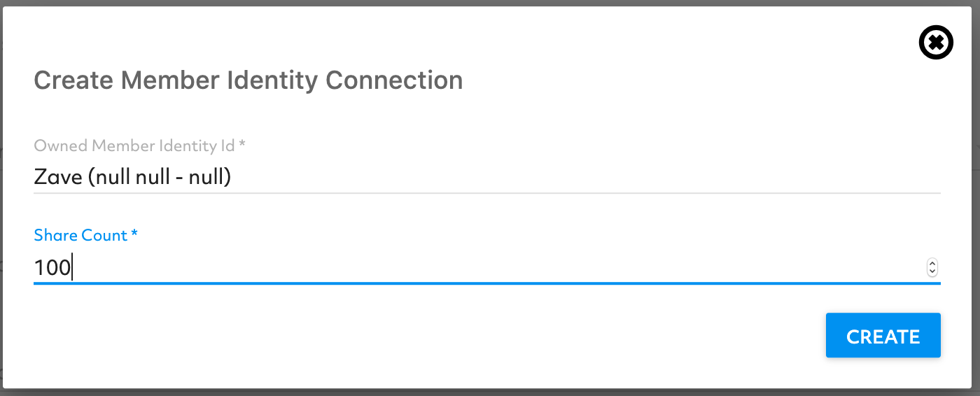
Task: Increase Share Count with the up arrow
Action: (x=932, y=263)
